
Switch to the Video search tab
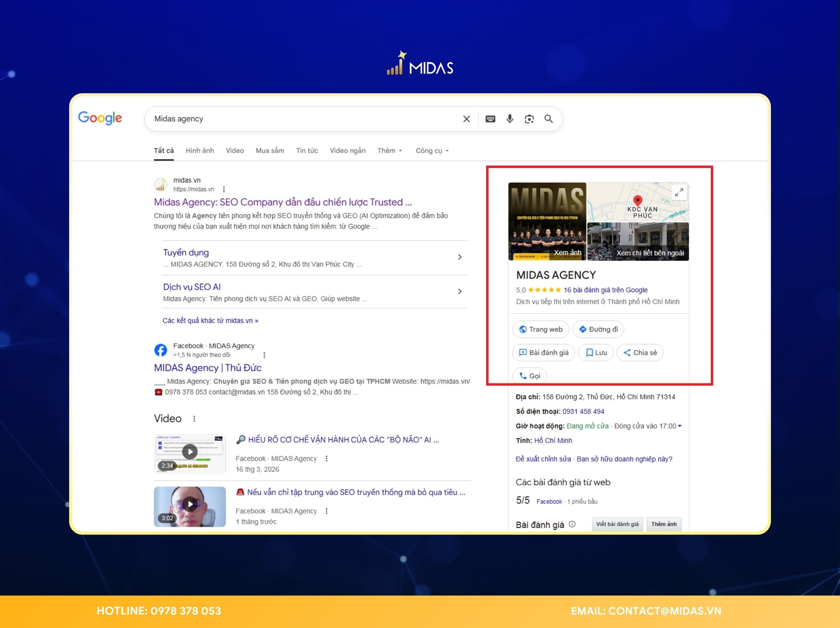click(235, 151)
